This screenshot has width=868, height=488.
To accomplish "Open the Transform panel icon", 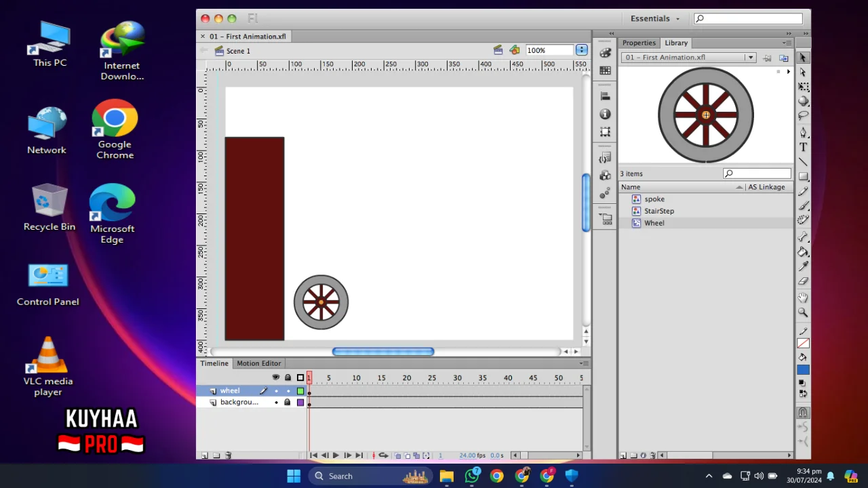I will tap(605, 132).
